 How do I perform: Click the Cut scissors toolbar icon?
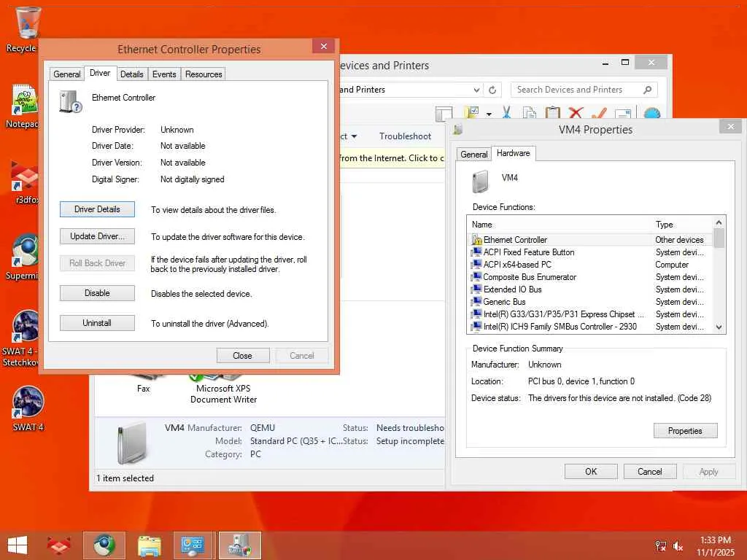(x=506, y=113)
